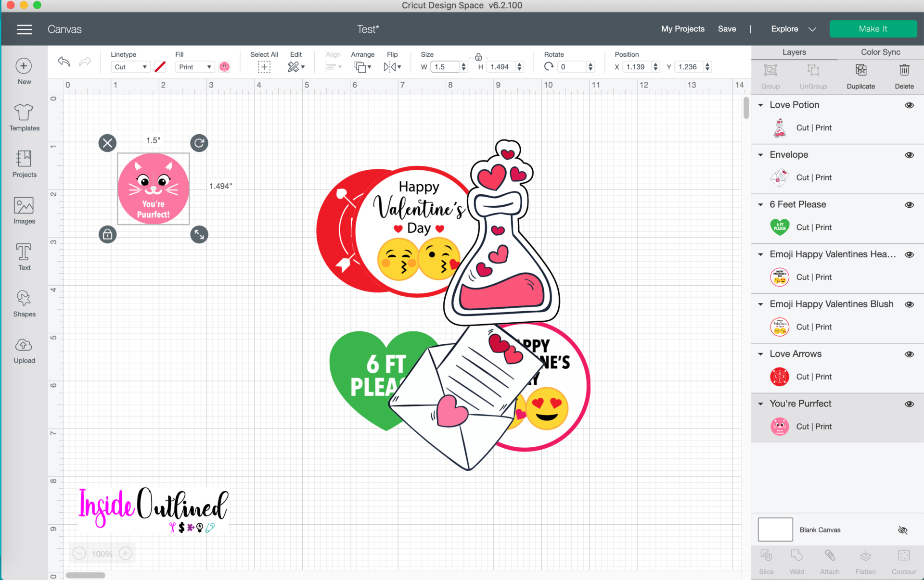Select the Templates tool in the sidebar
The height and width of the screenshot is (580, 924).
coord(24,118)
